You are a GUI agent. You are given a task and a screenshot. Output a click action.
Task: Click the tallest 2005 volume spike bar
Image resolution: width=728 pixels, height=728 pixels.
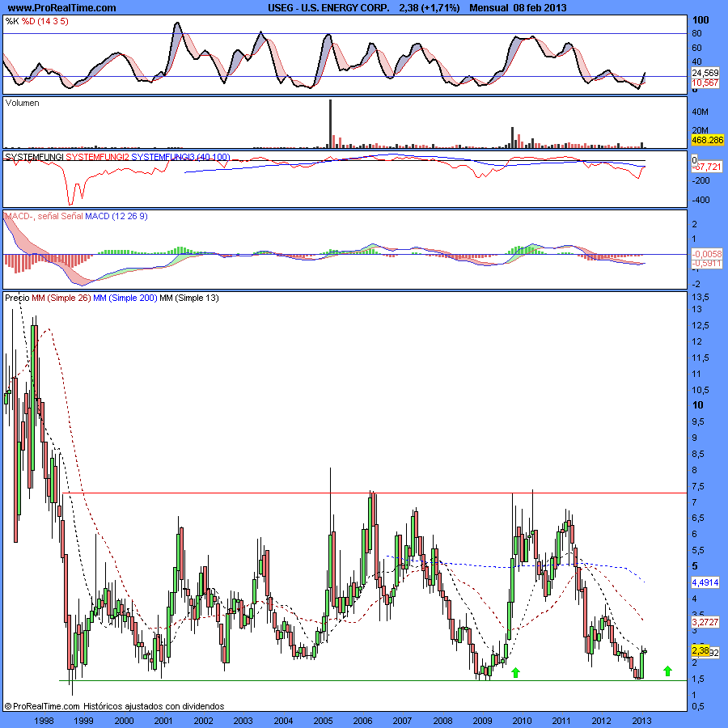pos(331,124)
